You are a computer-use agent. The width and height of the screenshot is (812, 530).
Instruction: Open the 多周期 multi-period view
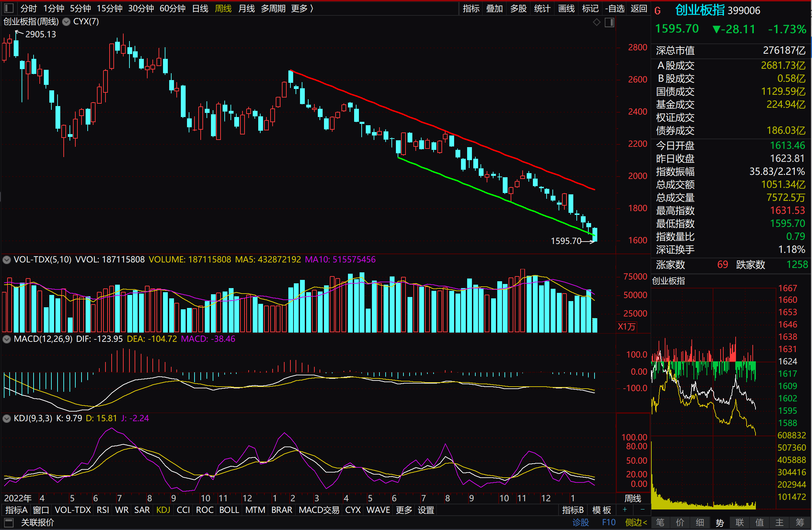tap(273, 9)
